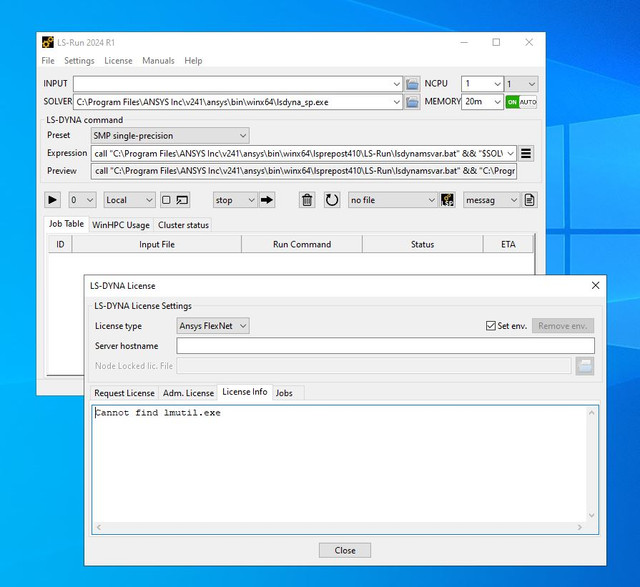Minimize the LS-Run window
The height and width of the screenshot is (587, 640).
tap(464, 42)
